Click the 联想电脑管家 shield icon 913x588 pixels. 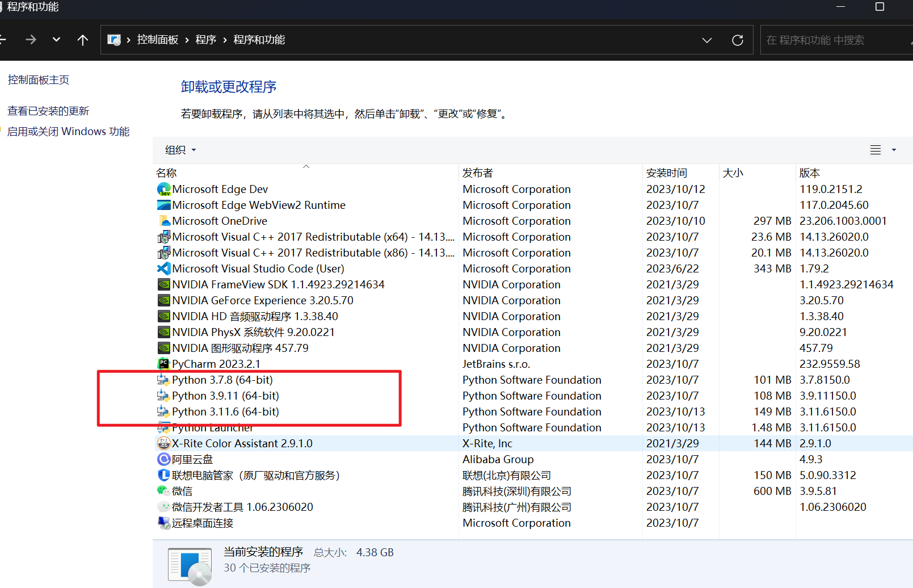click(164, 475)
